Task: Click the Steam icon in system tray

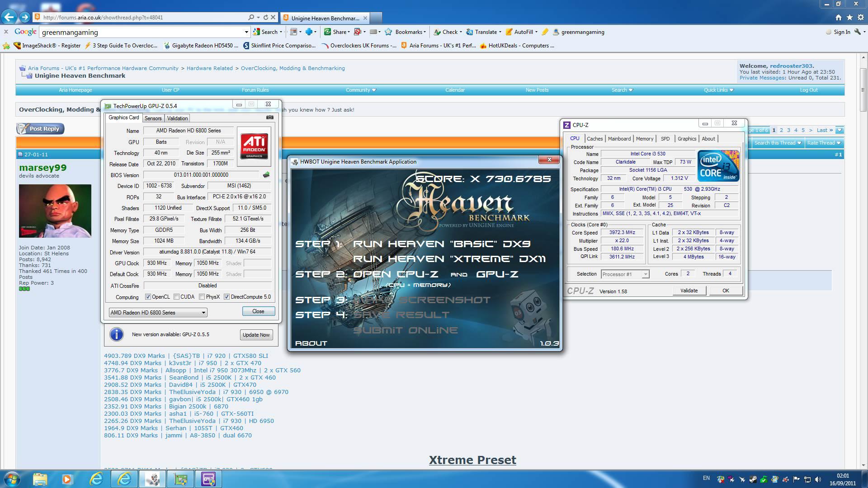Action: (x=753, y=479)
